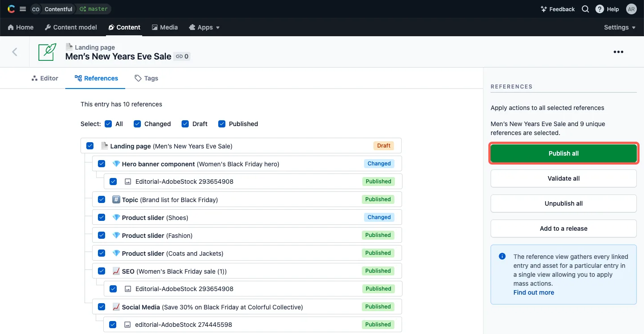Image resolution: width=644 pixels, height=334 pixels.
Task: Click the Help question mark icon
Action: [600, 9]
